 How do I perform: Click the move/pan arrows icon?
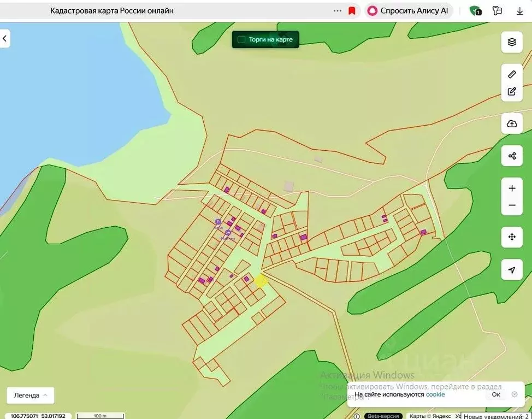click(x=512, y=237)
